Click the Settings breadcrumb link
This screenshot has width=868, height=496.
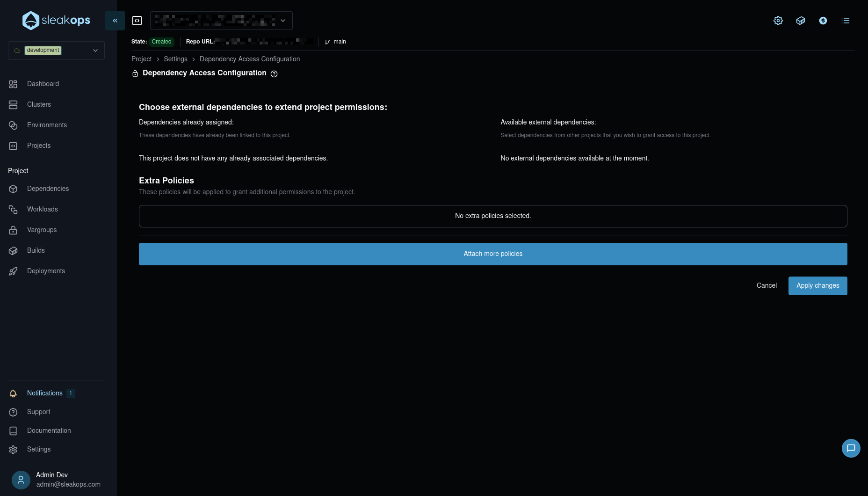click(175, 59)
